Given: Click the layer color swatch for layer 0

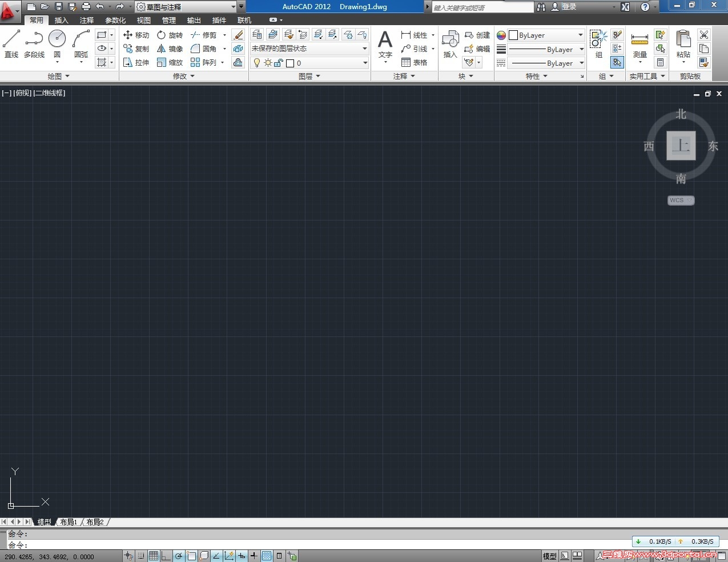Looking at the screenshot, I should [291, 63].
